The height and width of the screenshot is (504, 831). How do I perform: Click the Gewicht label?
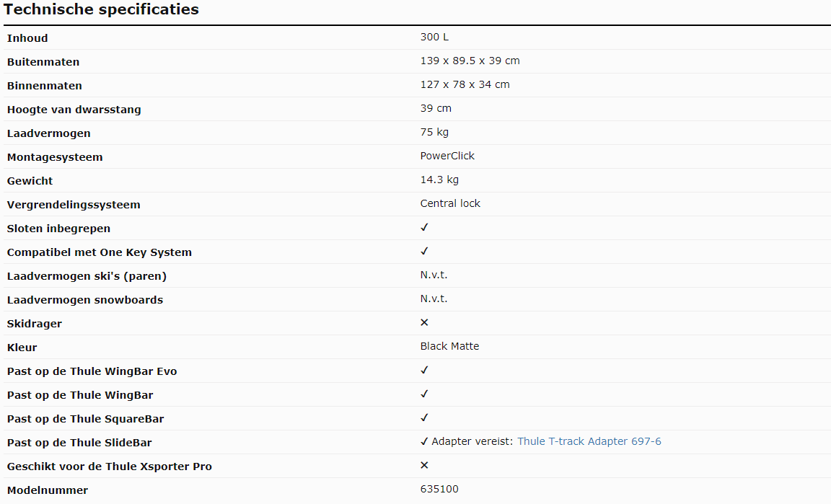30,181
